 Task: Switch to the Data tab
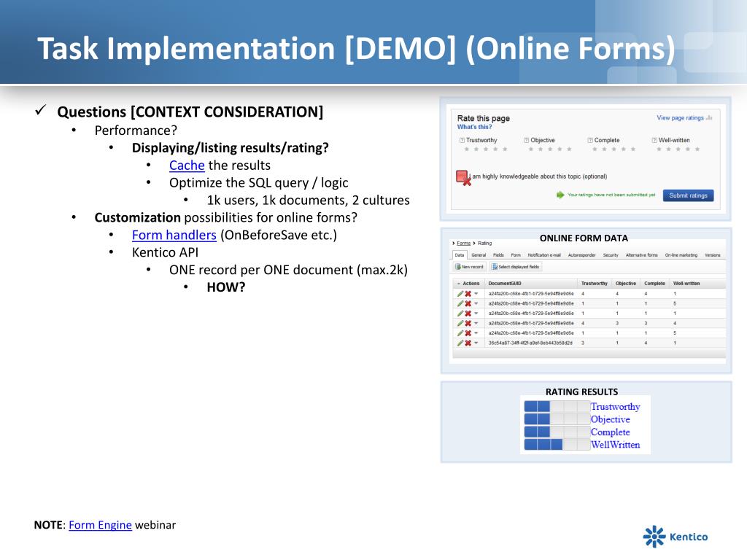pos(460,255)
